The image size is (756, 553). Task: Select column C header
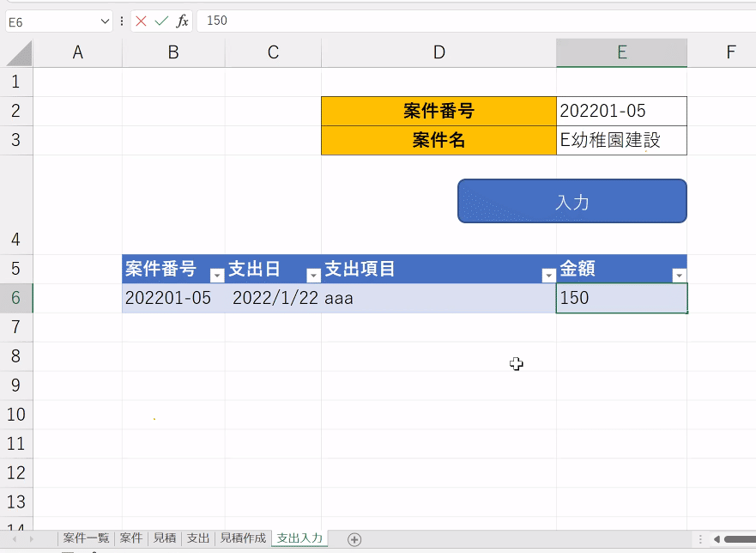click(273, 52)
